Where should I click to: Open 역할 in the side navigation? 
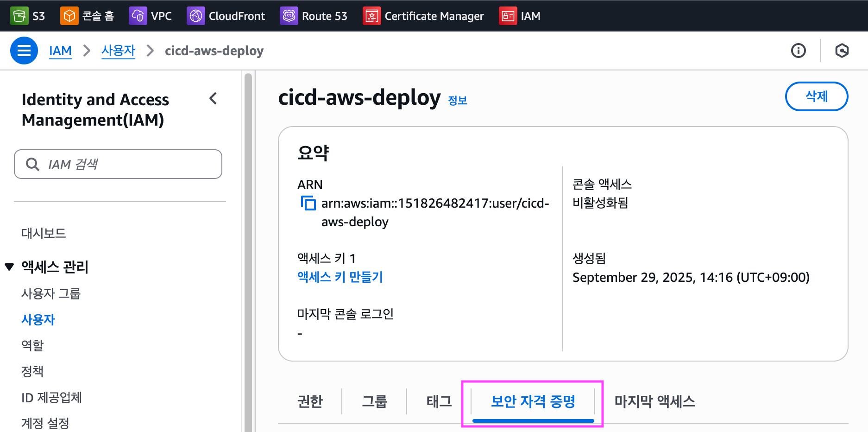[32, 345]
